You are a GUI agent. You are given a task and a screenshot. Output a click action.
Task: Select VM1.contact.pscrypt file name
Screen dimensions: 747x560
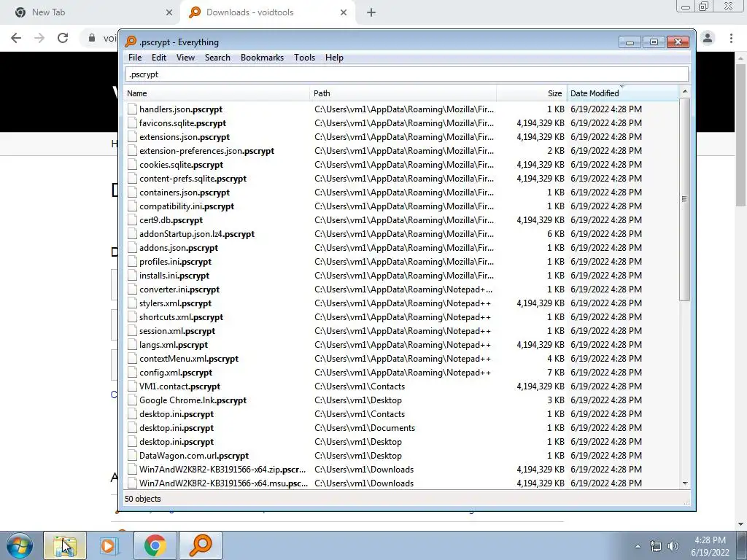pyautogui.click(x=179, y=386)
